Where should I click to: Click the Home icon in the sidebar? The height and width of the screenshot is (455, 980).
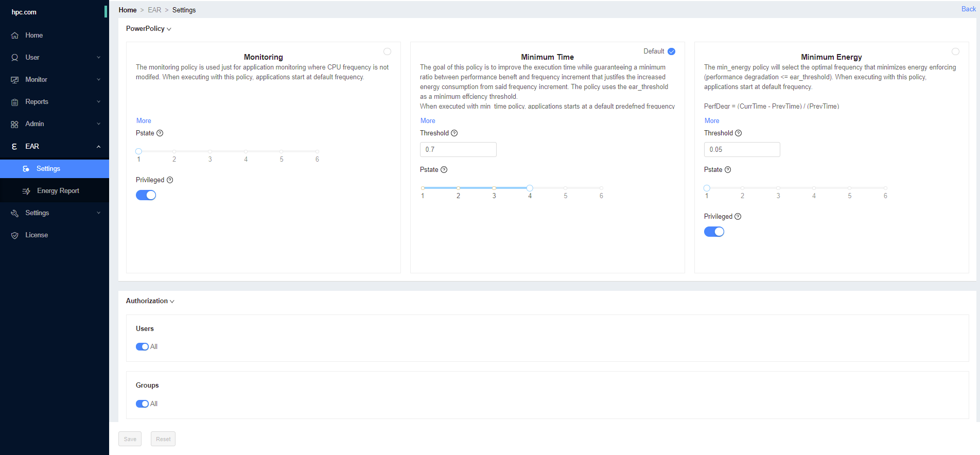pyautogui.click(x=15, y=36)
